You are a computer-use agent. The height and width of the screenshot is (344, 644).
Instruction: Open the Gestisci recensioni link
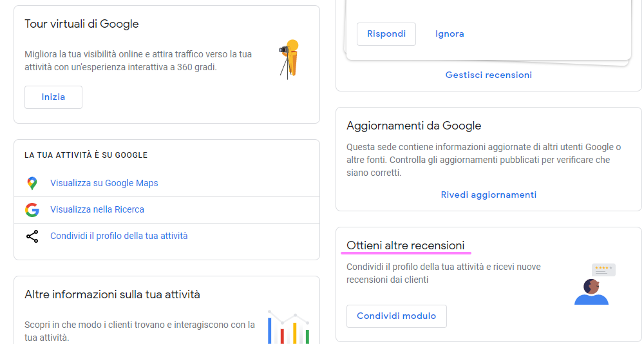tap(489, 75)
